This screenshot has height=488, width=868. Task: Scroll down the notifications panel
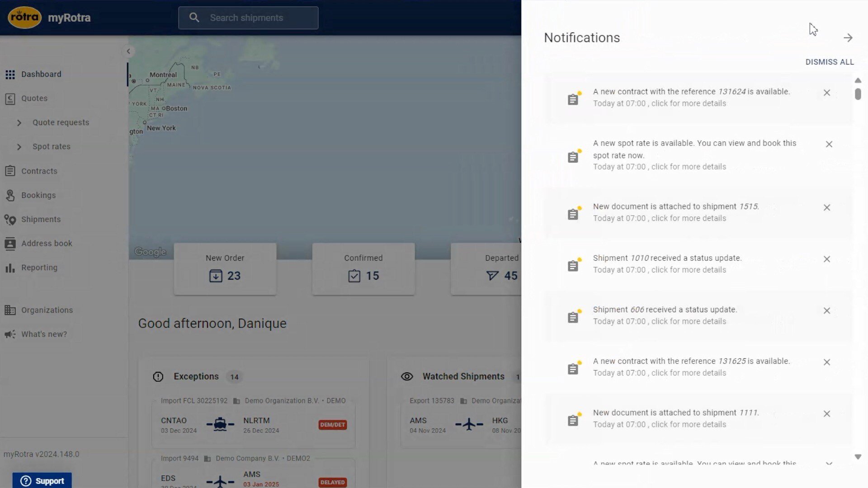(x=858, y=457)
